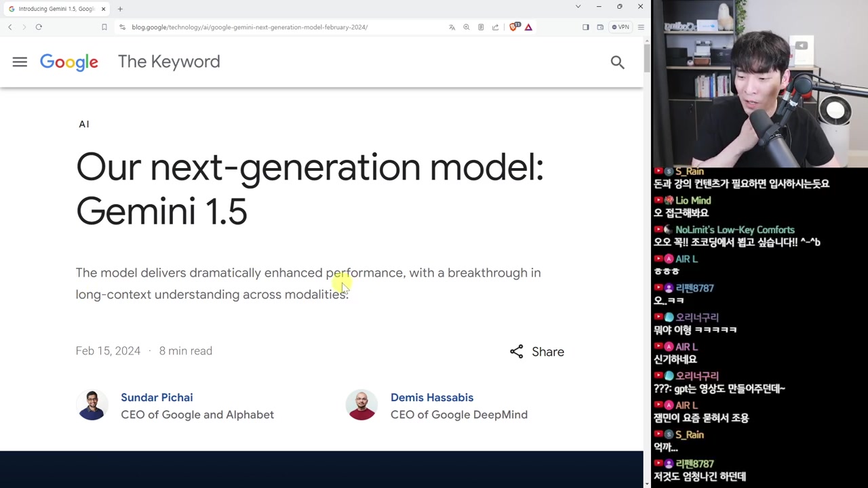The image size is (868, 488).
Task: Click chat username Lio Mind
Action: (x=693, y=201)
